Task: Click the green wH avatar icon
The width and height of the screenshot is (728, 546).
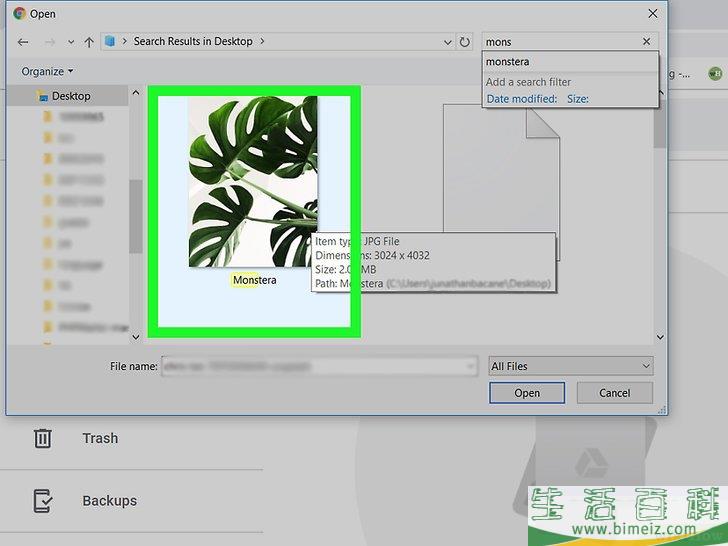Action: pyautogui.click(x=715, y=73)
